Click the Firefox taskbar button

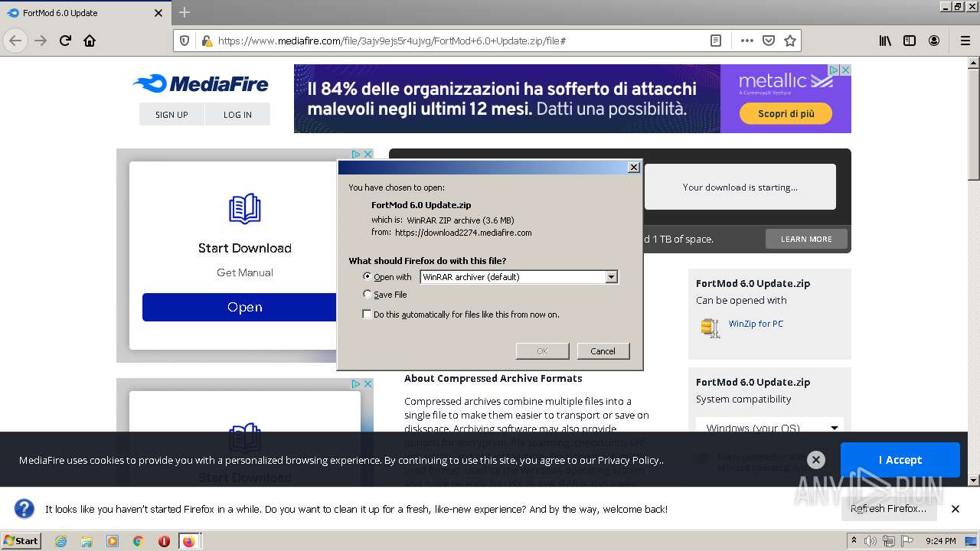coord(189,541)
